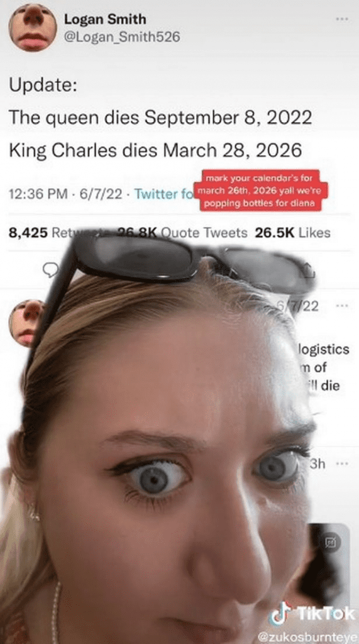
Task: View the 26.5K Likes list
Action: 292,233
